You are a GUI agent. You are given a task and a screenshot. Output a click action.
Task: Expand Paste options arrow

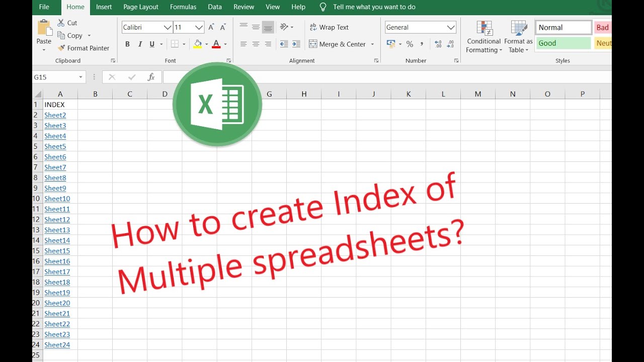[x=44, y=50]
